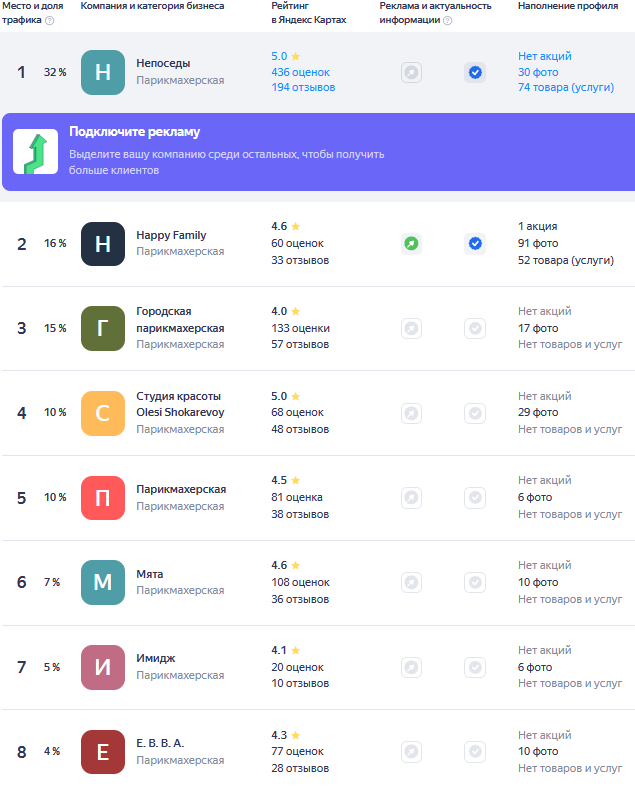Image resolution: width=635 pixels, height=795 pixels.
Task: Click the grey verification badge in 81 оценка row
Action: click(x=475, y=498)
